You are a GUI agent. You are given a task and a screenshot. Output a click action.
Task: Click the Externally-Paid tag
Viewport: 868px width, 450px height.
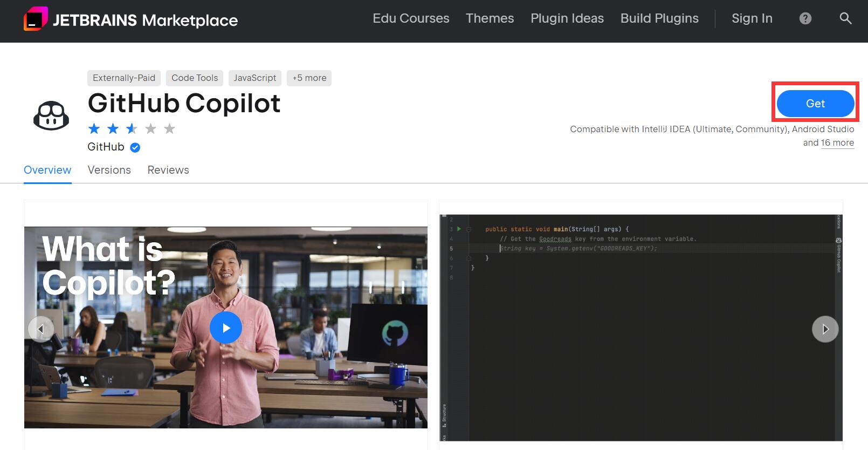point(124,78)
